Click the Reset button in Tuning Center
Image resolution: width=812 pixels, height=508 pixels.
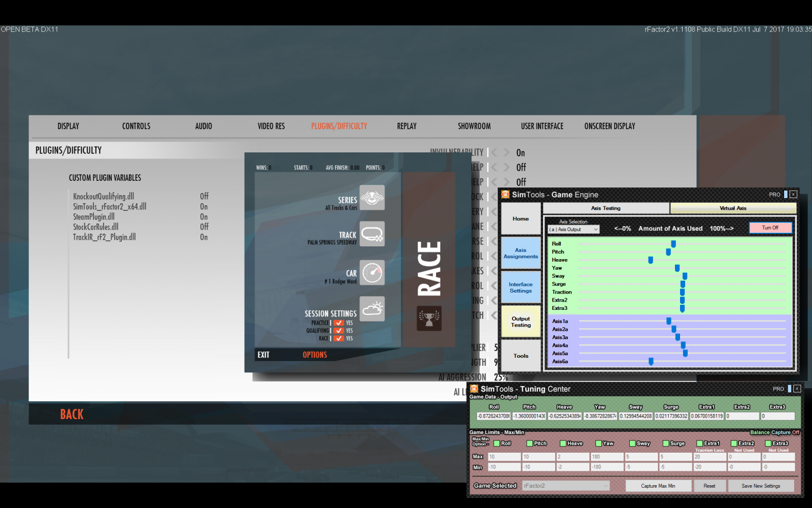[x=709, y=486]
